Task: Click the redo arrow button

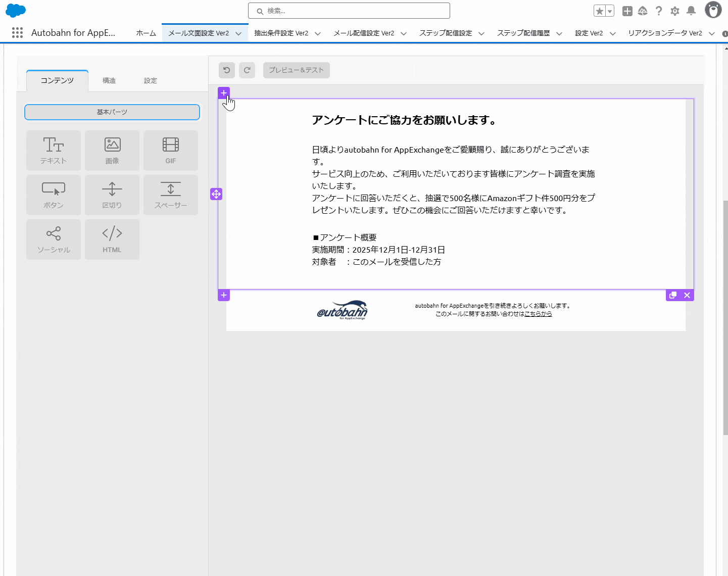Action: [x=247, y=70]
